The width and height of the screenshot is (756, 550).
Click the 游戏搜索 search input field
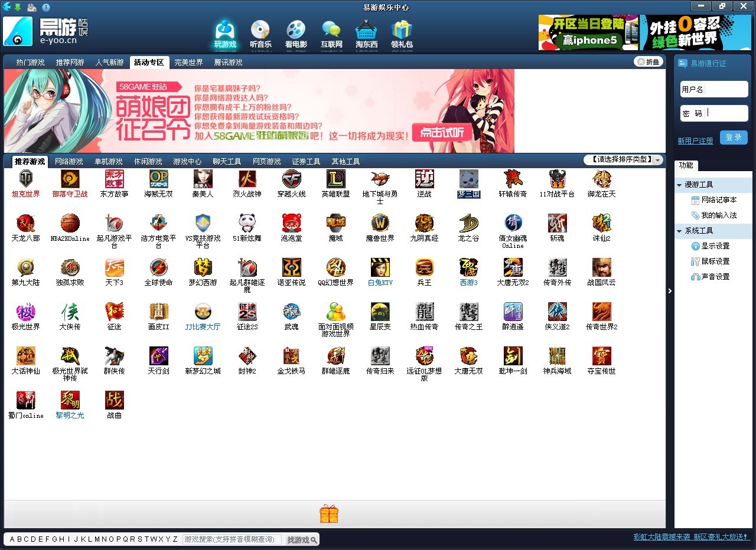(x=232, y=539)
